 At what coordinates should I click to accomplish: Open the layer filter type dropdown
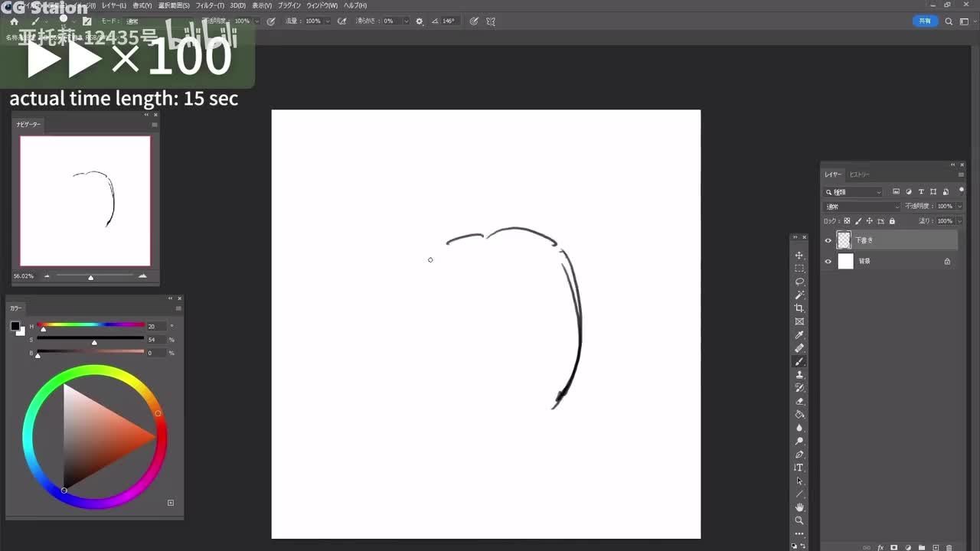click(x=853, y=192)
